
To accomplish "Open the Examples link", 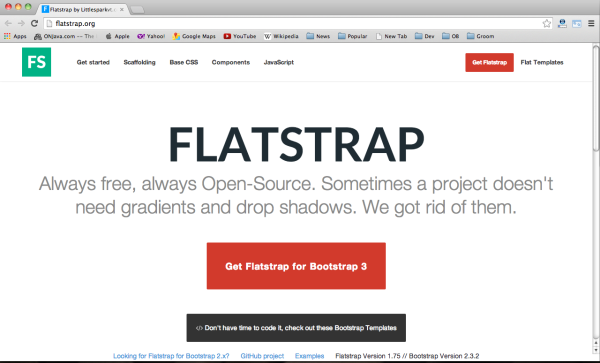I will [309, 356].
